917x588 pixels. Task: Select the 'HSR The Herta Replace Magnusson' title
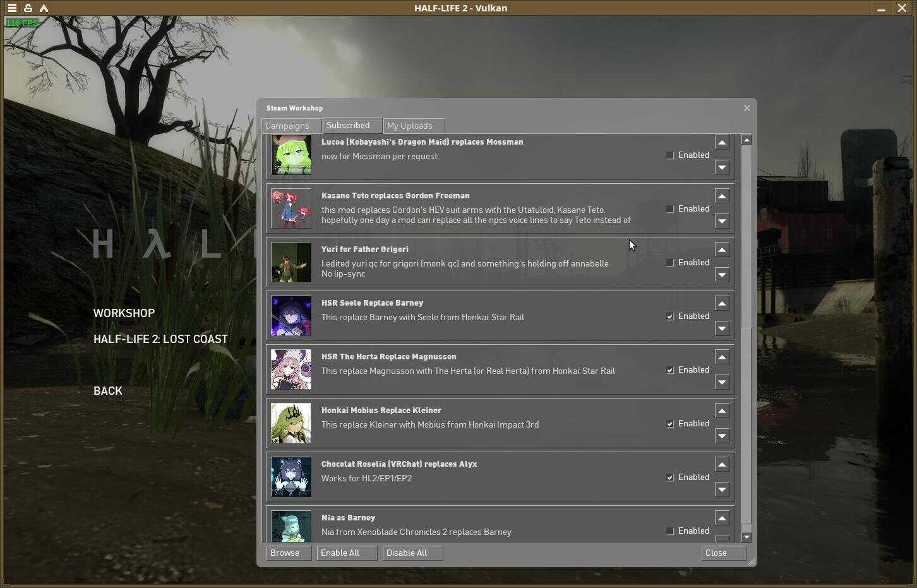click(389, 357)
